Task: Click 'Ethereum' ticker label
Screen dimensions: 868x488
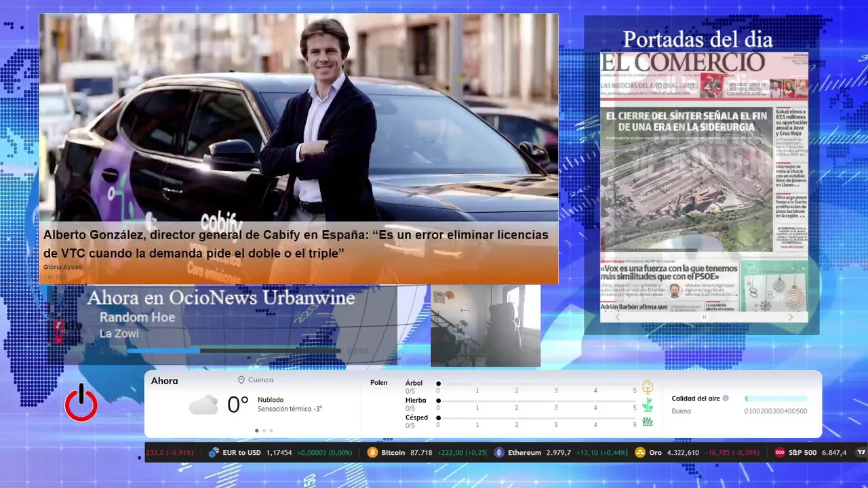Action: pyautogui.click(x=525, y=453)
